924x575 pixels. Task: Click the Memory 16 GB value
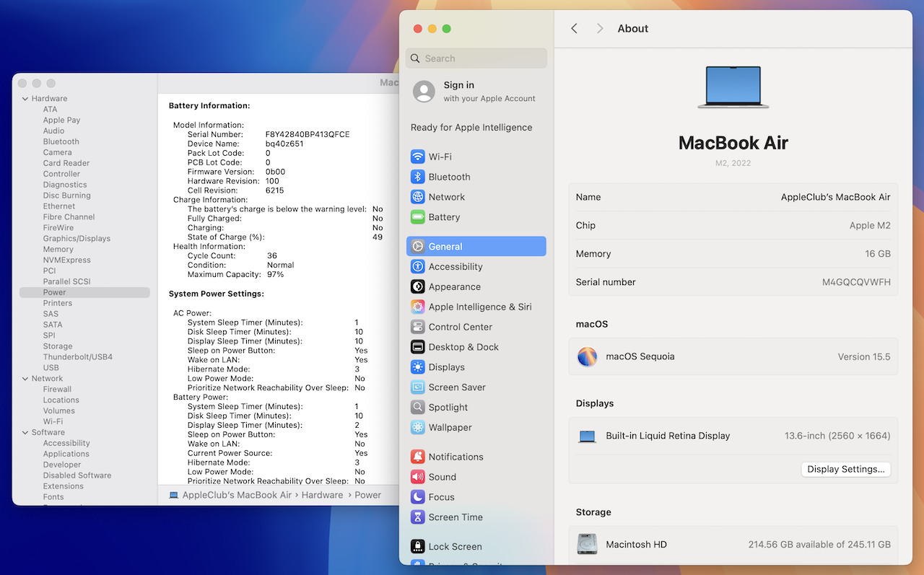878,254
